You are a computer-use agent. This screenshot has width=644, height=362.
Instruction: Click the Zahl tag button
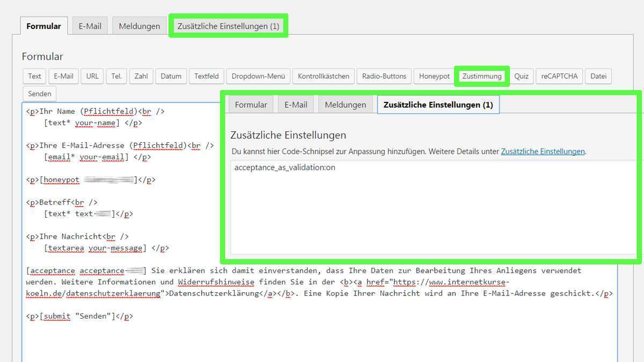pos(141,76)
